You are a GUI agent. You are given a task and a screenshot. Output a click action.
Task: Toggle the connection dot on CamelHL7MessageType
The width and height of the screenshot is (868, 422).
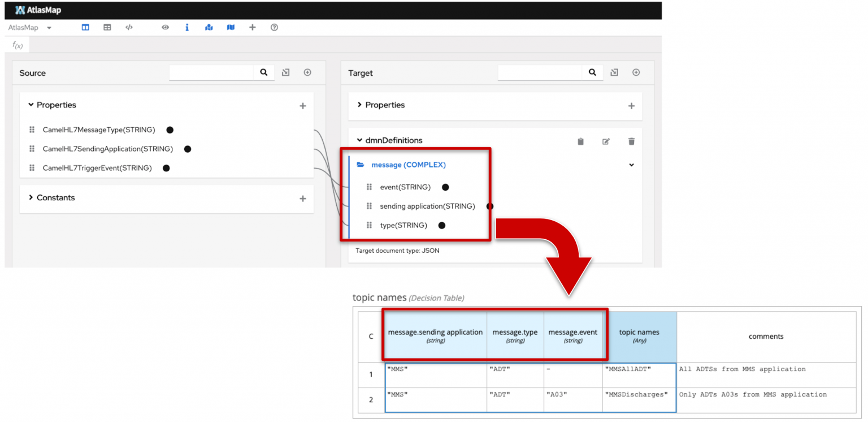(x=170, y=130)
